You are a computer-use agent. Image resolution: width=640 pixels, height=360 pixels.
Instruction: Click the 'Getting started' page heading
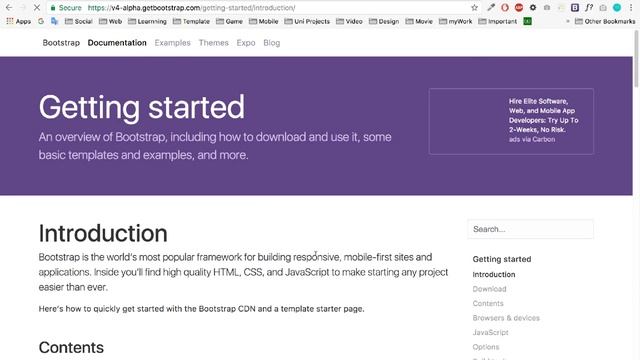pos(142,107)
